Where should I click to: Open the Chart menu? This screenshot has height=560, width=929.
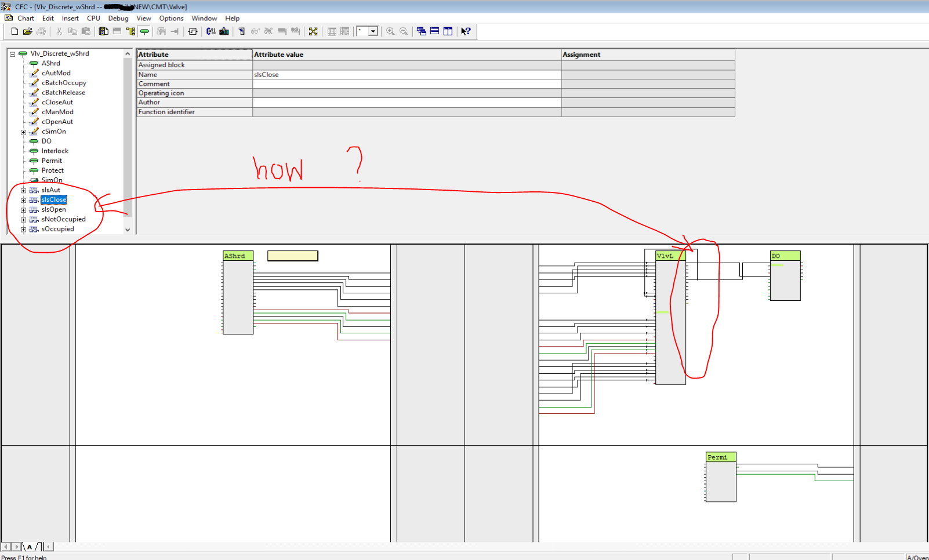(x=26, y=18)
